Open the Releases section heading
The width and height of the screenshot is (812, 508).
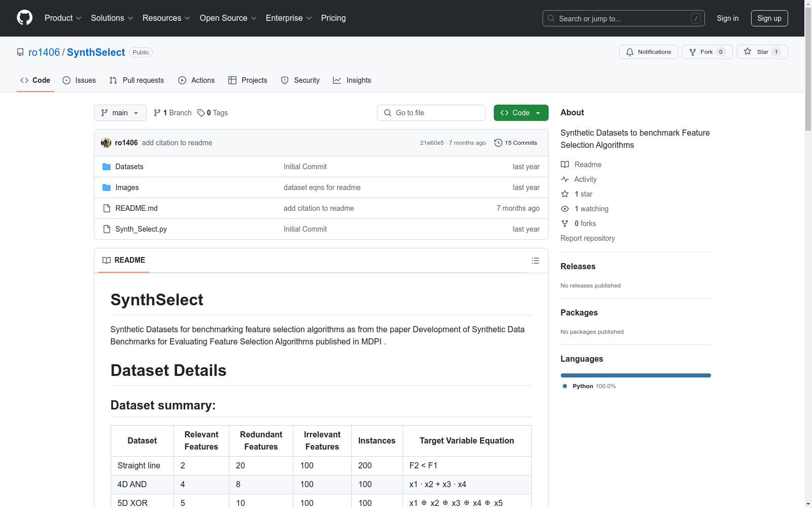(x=578, y=266)
